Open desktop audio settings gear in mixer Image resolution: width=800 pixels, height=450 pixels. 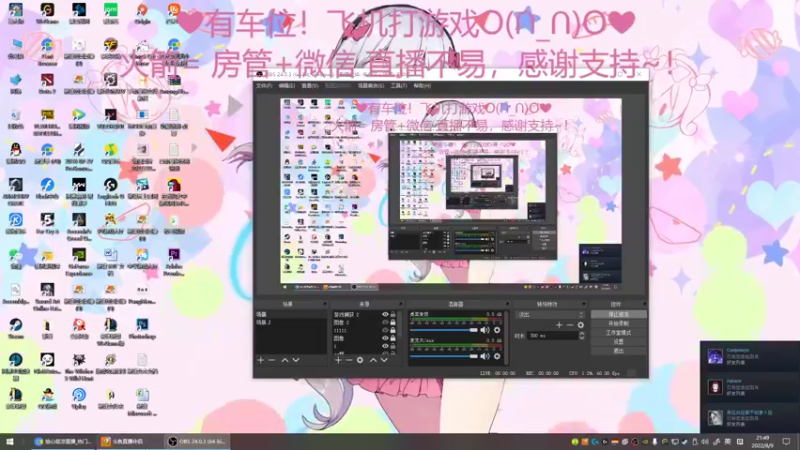coord(497,330)
